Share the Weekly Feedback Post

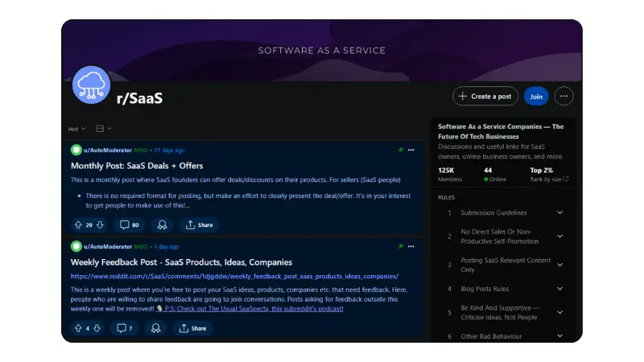[x=192, y=328]
